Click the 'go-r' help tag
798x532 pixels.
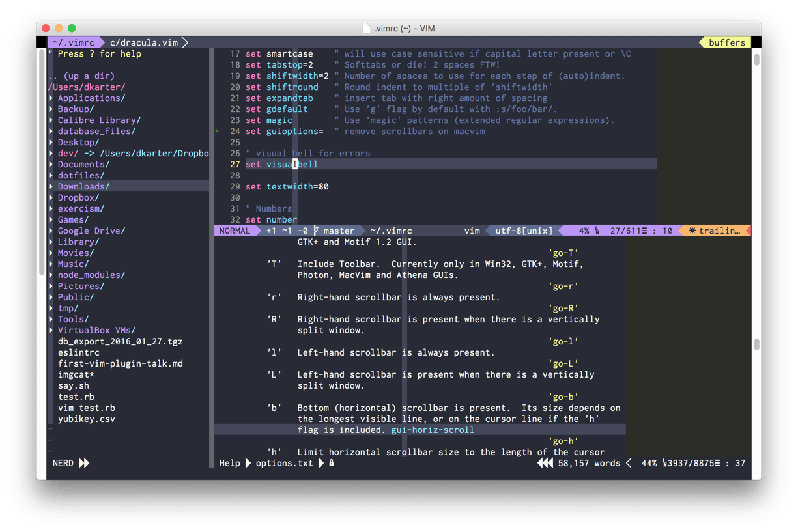click(x=563, y=286)
